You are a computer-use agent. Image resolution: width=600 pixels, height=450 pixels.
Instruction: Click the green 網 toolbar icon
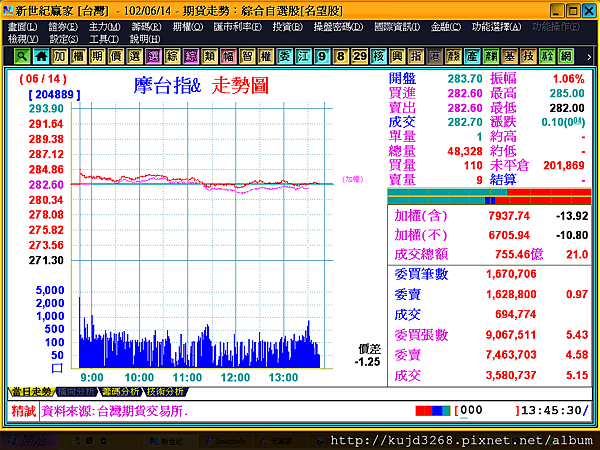click(x=566, y=56)
